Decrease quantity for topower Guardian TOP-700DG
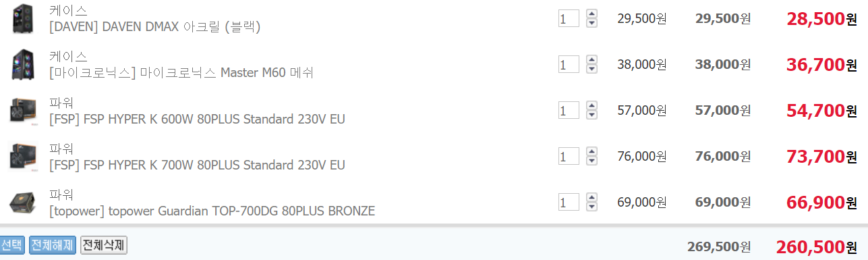Image resolution: width=868 pixels, height=260 pixels. [591, 207]
